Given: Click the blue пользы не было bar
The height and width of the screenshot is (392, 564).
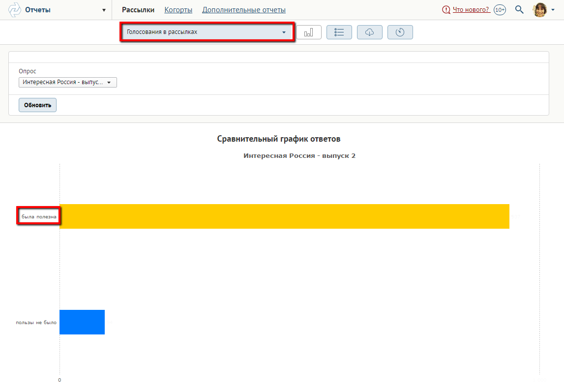Looking at the screenshot, I should tap(82, 322).
